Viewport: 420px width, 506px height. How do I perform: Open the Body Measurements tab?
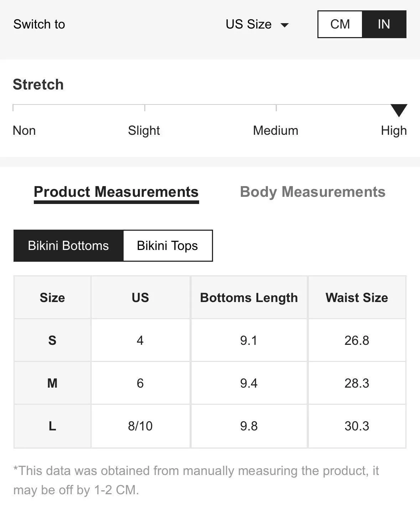pos(312,192)
